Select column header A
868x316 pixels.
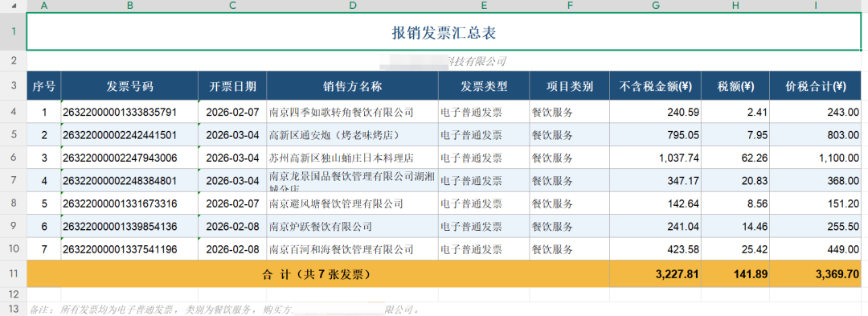tap(43, 6)
